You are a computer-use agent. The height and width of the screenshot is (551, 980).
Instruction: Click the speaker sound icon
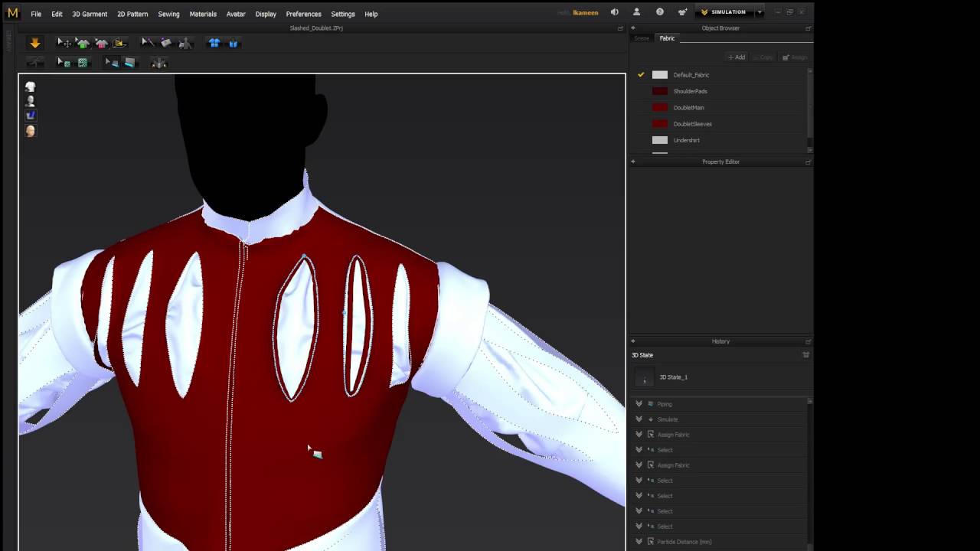(x=614, y=12)
